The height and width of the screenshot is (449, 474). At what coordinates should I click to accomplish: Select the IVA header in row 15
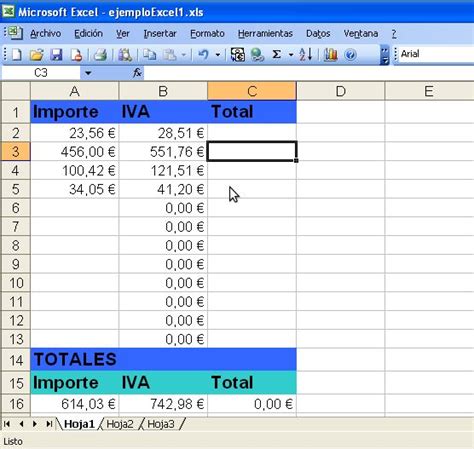pos(163,383)
